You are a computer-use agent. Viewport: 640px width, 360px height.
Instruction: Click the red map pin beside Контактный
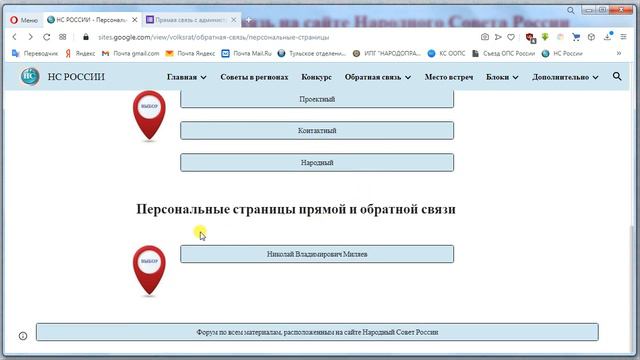point(149,116)
